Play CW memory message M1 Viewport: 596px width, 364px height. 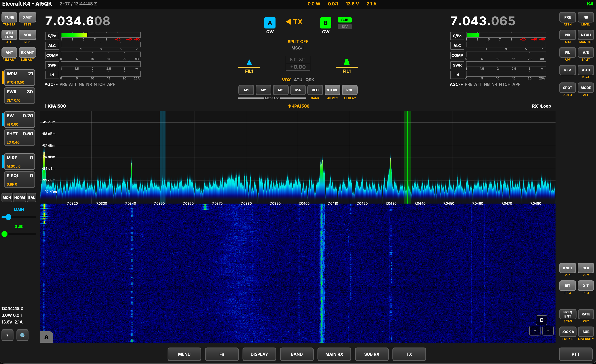tap(246, 90)
